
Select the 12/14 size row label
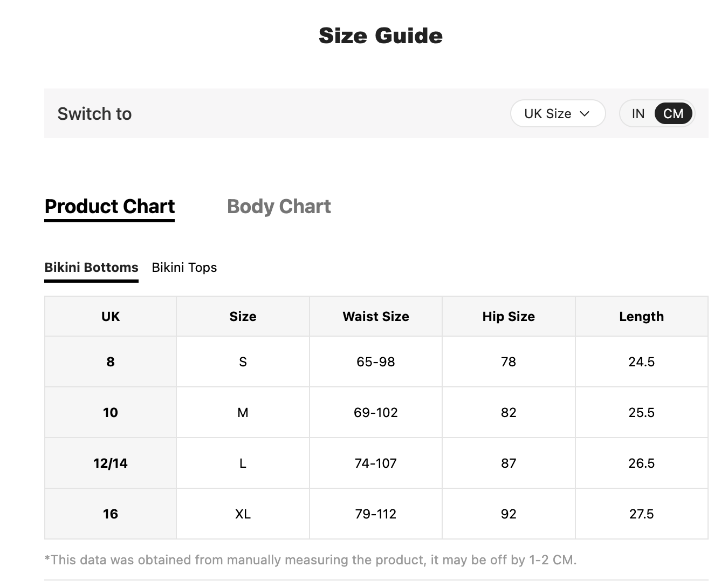click(x=111, y=463)
